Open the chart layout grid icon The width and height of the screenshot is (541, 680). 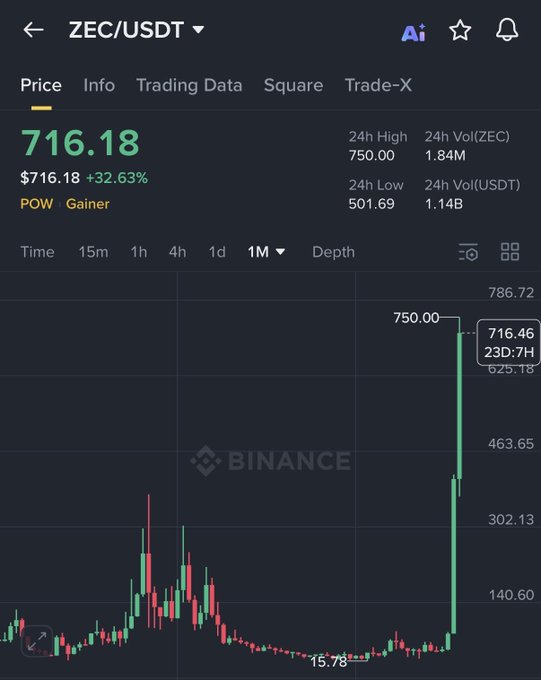click(510, 252)
